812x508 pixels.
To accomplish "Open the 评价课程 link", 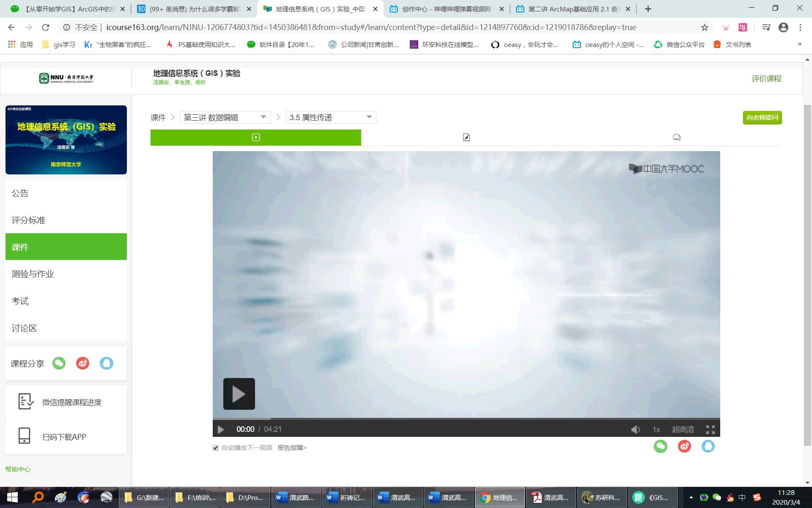I will pos(766,79).
